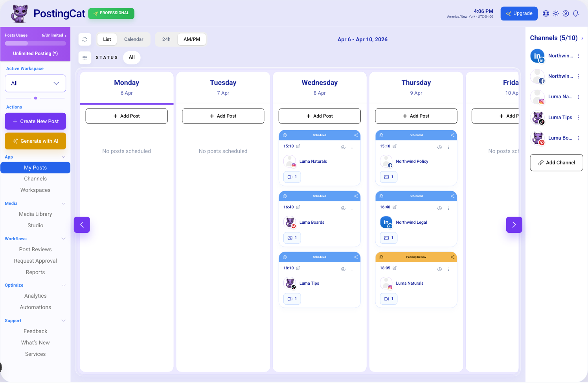
Task: Select AM/PM time format
Action: tap(192, 39)
